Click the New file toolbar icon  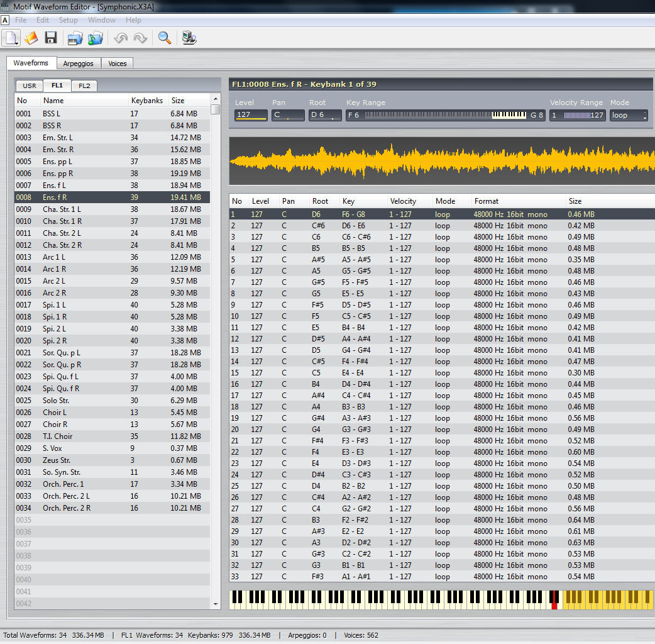(x=11, y=38)
